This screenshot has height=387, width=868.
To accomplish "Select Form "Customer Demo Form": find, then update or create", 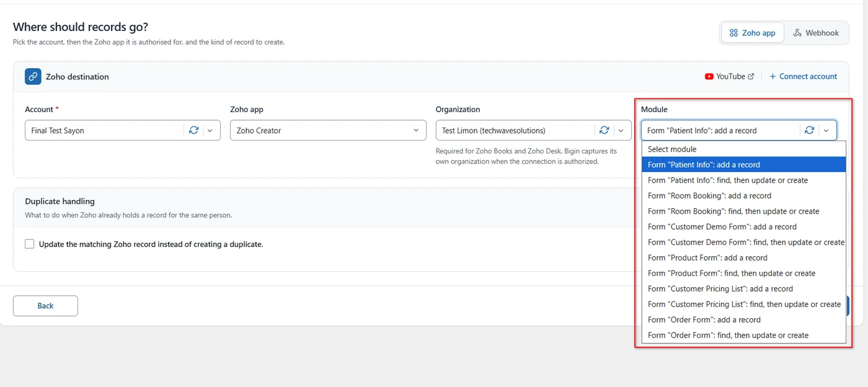I will (744, 242).
